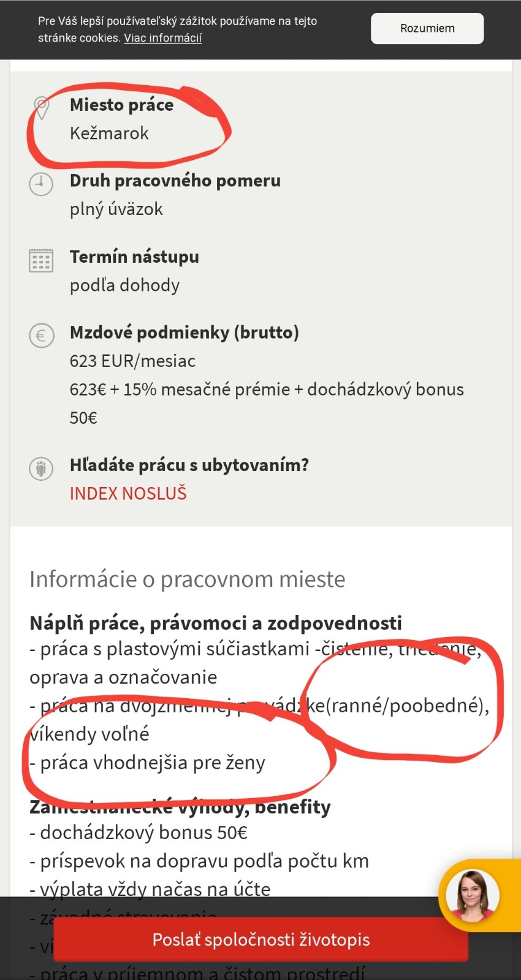Click the Kežmarok location text
Image resolution: width=521 pixels, height=980 pixels.
[109, 133]
